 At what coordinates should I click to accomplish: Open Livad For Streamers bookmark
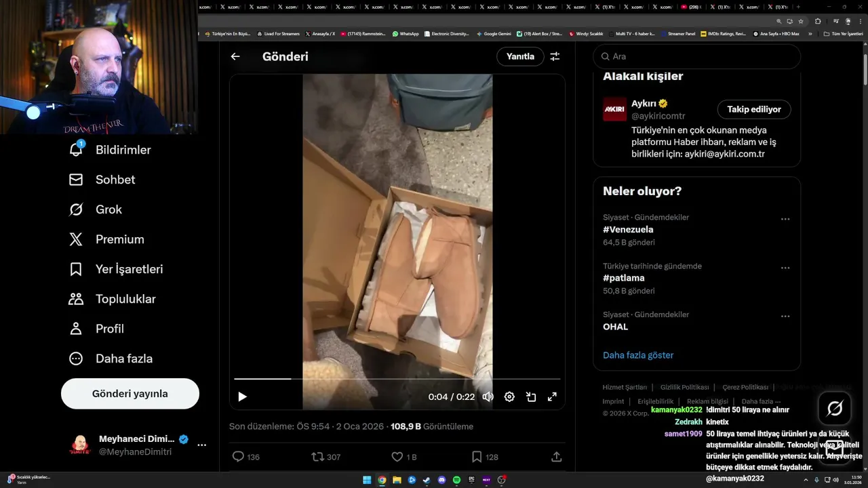pos(279,33)
